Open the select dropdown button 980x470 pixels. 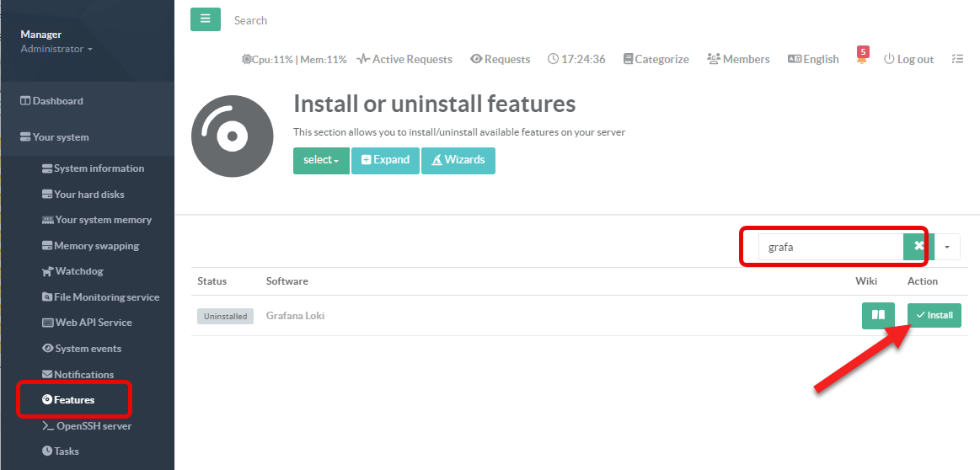click(321, 160)
